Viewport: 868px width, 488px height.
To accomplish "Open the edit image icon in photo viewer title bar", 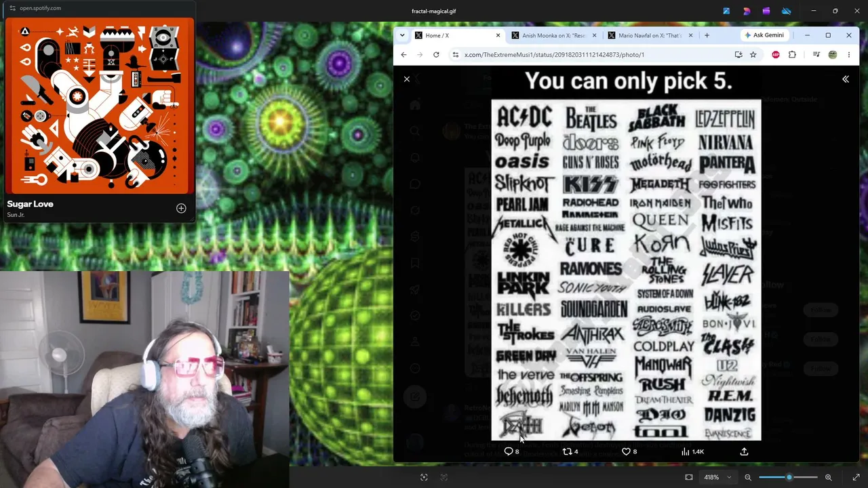I will 726,11.
